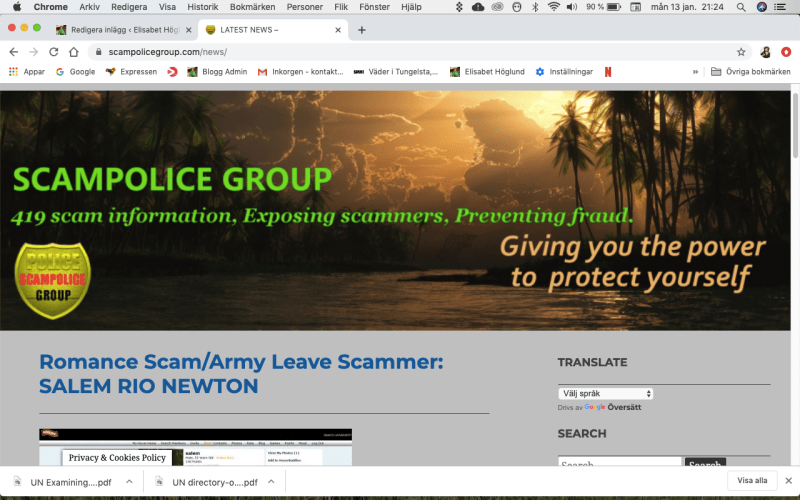Image resolution: width=800 pixels, height=500 pixels.
Task: Open Spotlight search magnifier
Action: [x=741, y=7]
